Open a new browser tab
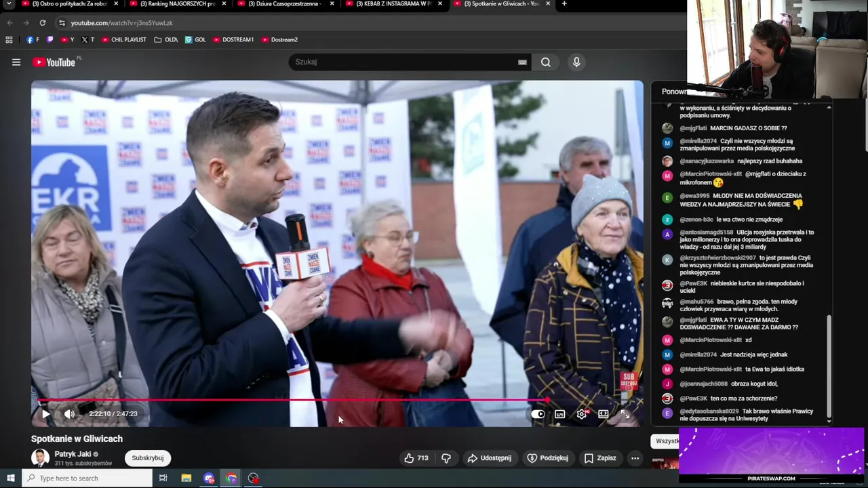The height and width of the screenshot is (488, 868). click(x=564, y=3)
